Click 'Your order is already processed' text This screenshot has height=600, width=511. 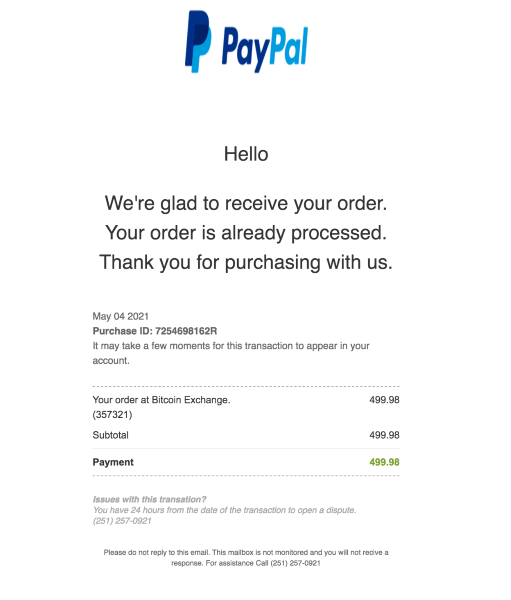pos(246,233)
